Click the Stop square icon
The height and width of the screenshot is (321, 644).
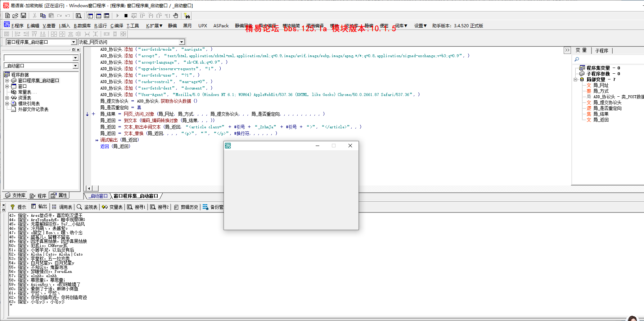[126, 15]
